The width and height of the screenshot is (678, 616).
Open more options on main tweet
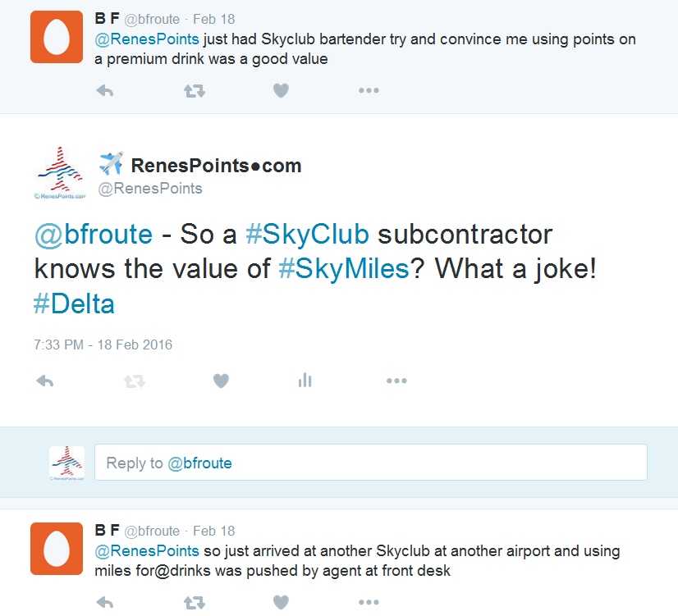pos(396,381)
